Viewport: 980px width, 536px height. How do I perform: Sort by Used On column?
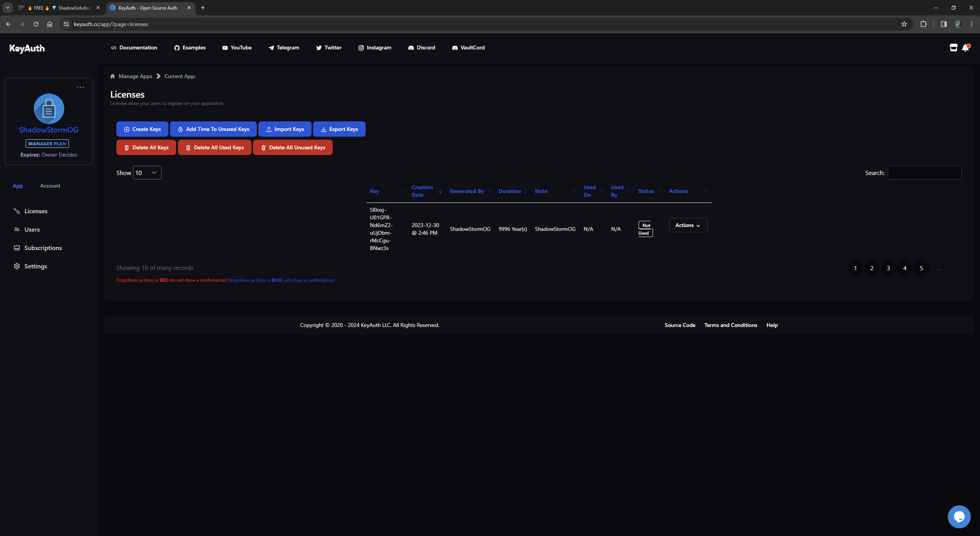(593, 191)
